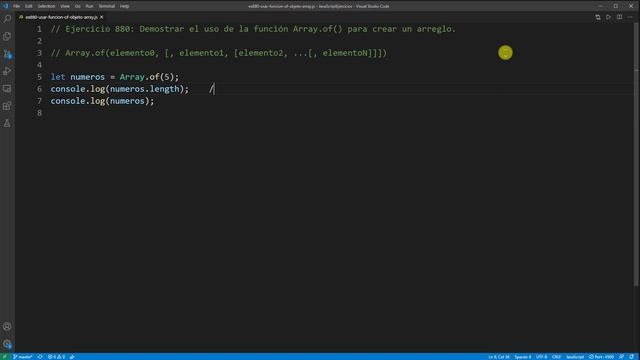Open errors and warnings count
Screen dimensions: 640x360
(x=56, y=357)
